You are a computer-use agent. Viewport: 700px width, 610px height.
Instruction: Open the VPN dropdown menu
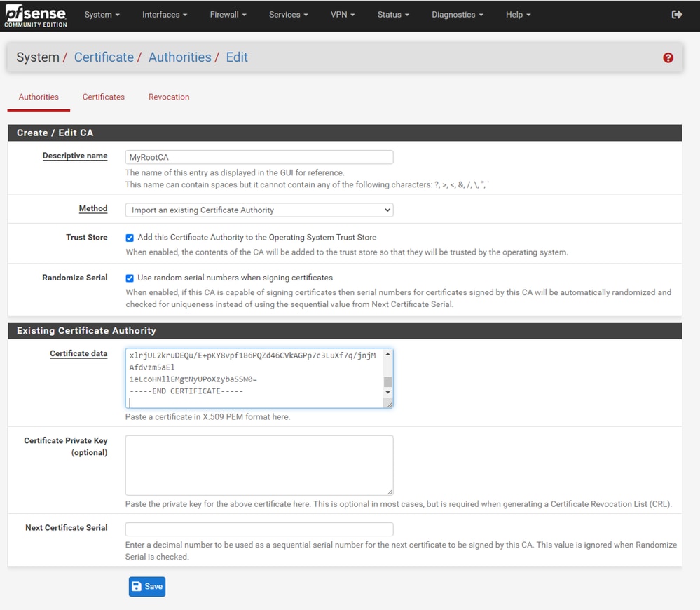coord(343,15)
